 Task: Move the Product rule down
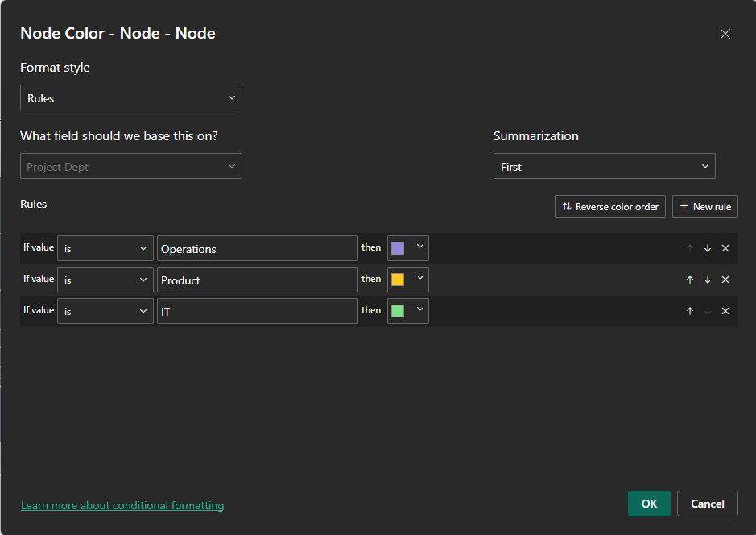coord(708,280)
